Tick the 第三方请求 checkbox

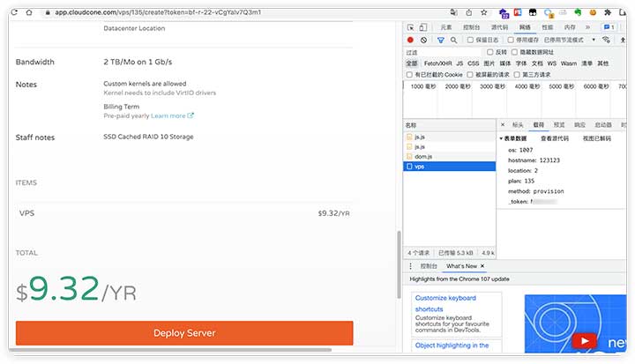pos(517,75)
